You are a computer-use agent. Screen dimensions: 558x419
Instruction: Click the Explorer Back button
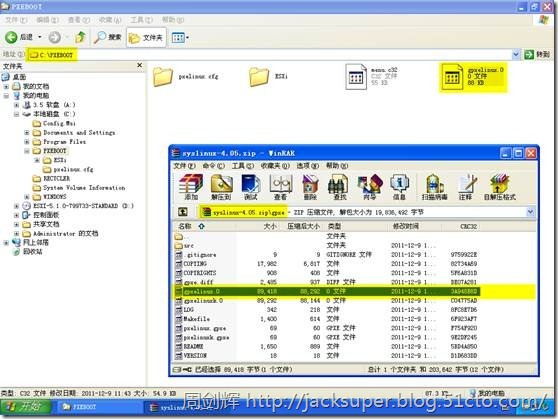pos(19,37)
